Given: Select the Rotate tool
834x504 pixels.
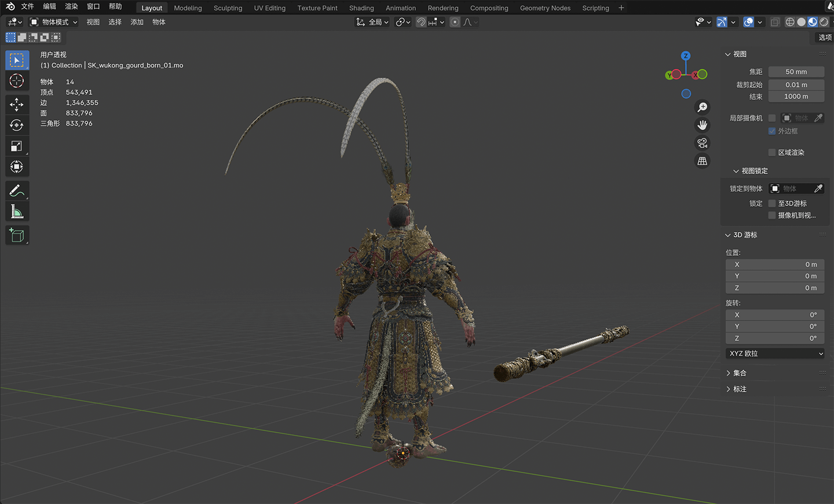Looking at the screenshot, I should coord(17,126).
